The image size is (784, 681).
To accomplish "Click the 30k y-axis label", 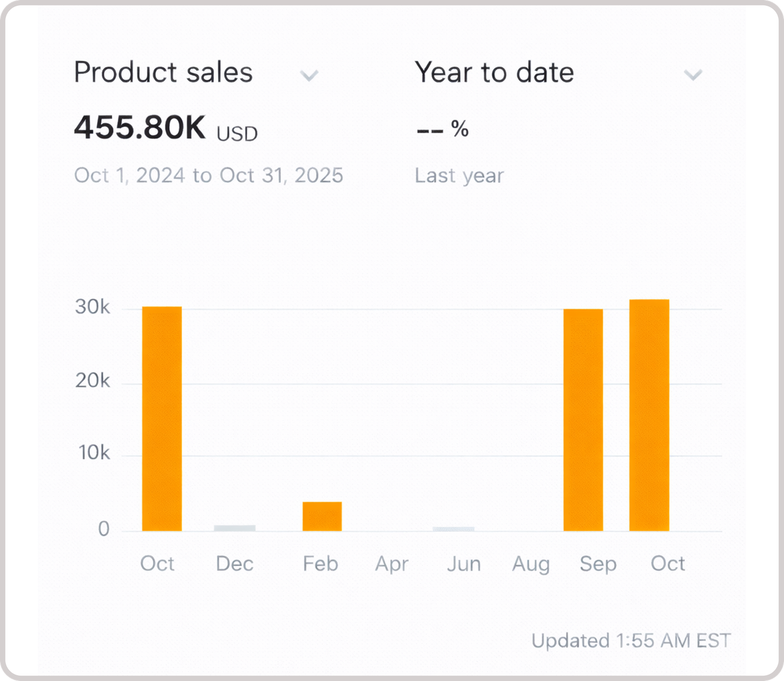I will pos(93,307).
